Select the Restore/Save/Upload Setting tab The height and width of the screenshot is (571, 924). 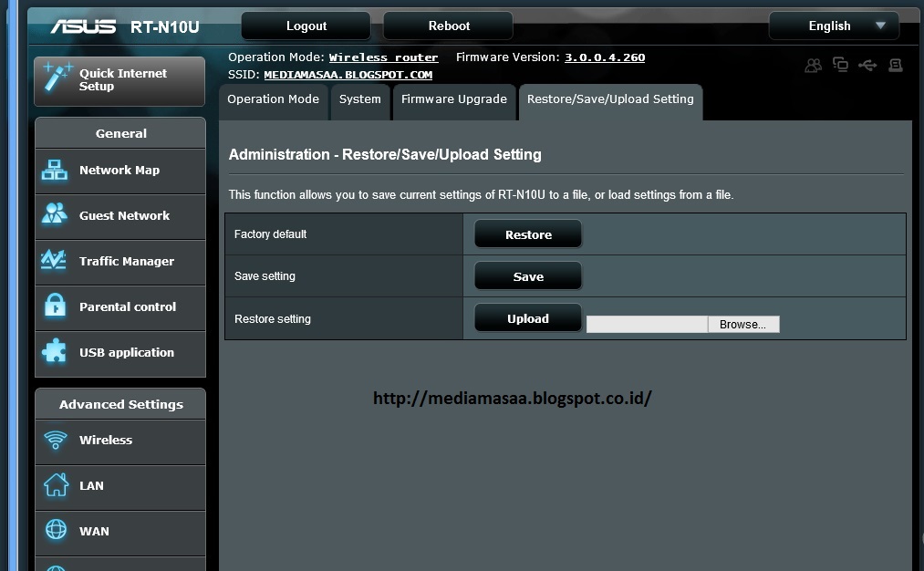click(x=610, y=101)
